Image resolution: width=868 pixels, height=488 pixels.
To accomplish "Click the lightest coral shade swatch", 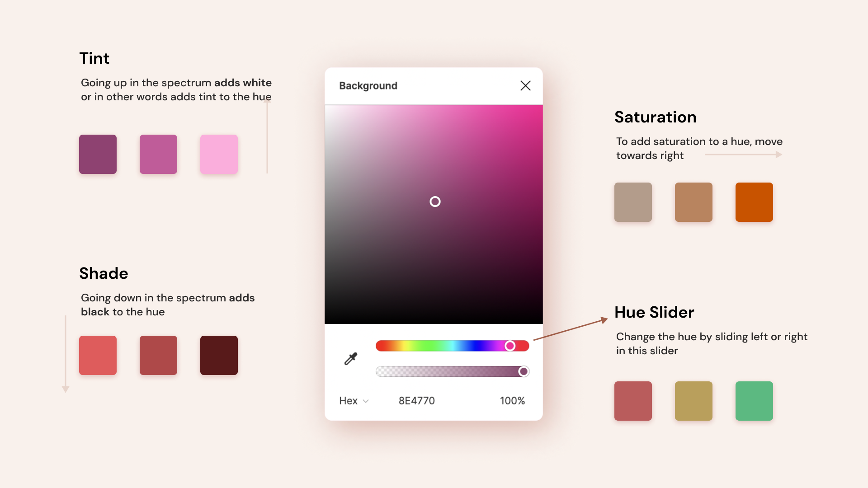I will 97,355.
